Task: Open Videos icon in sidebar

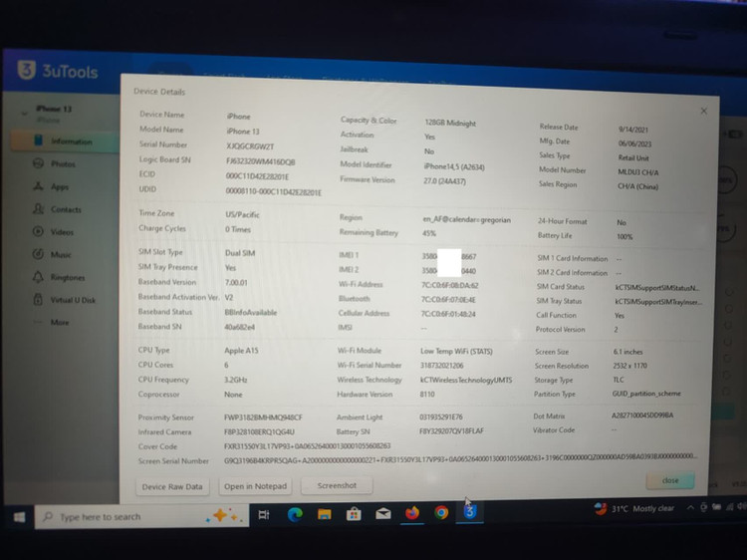Action: pyautogui.click(x=38, y=231)
